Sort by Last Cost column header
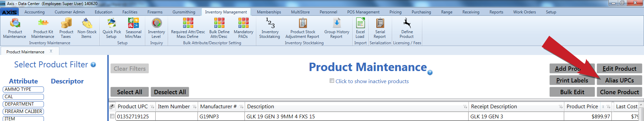 coord(627,107)
